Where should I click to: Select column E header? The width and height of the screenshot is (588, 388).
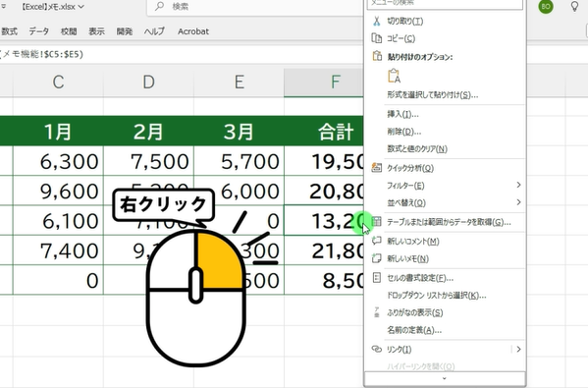tap(239, 83)
